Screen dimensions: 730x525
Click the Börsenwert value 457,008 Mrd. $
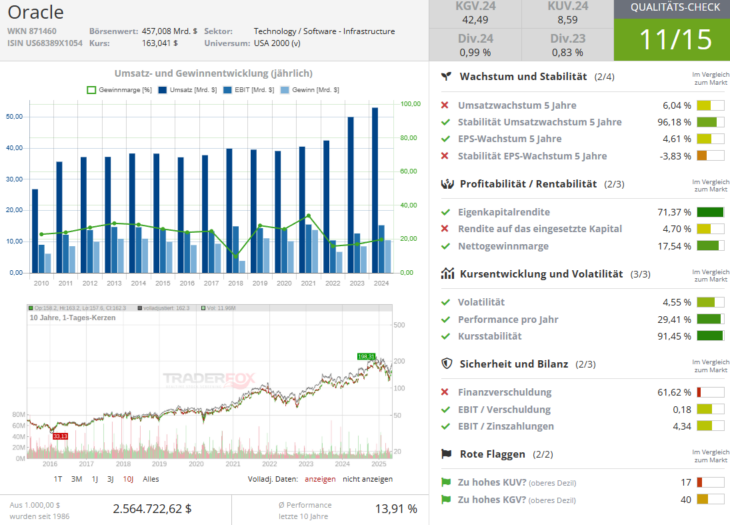(169, 31)
